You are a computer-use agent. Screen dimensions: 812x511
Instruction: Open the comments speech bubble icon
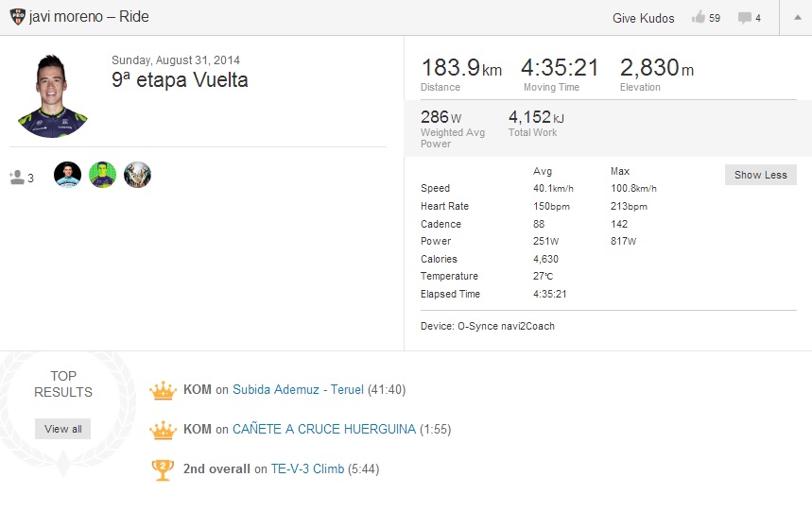point(745,17)
